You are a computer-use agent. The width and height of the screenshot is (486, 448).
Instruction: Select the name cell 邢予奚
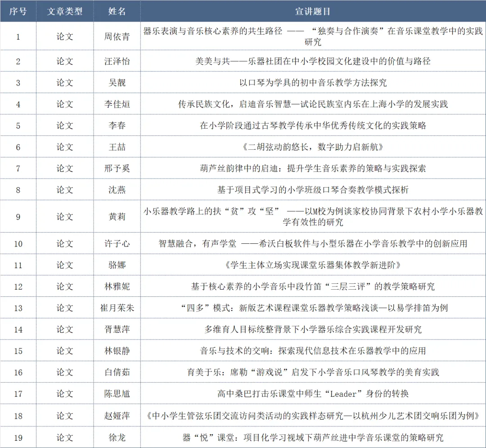coord(117,168)
